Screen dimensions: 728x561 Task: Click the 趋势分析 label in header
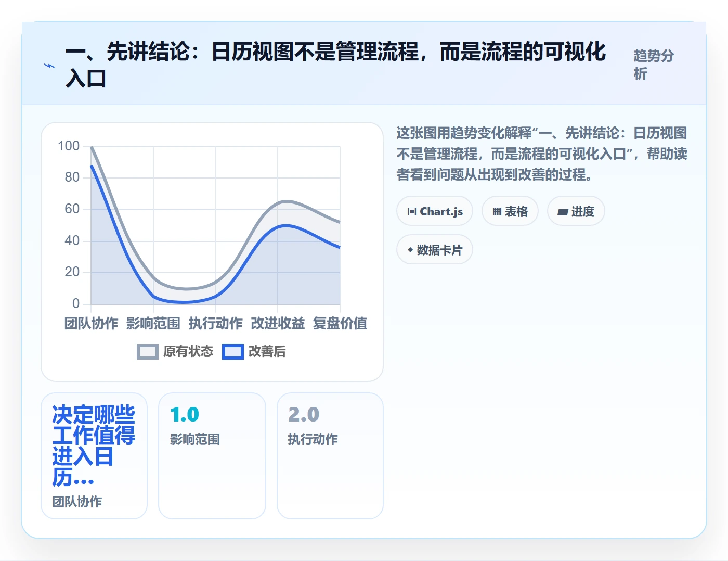click(654, 65)
